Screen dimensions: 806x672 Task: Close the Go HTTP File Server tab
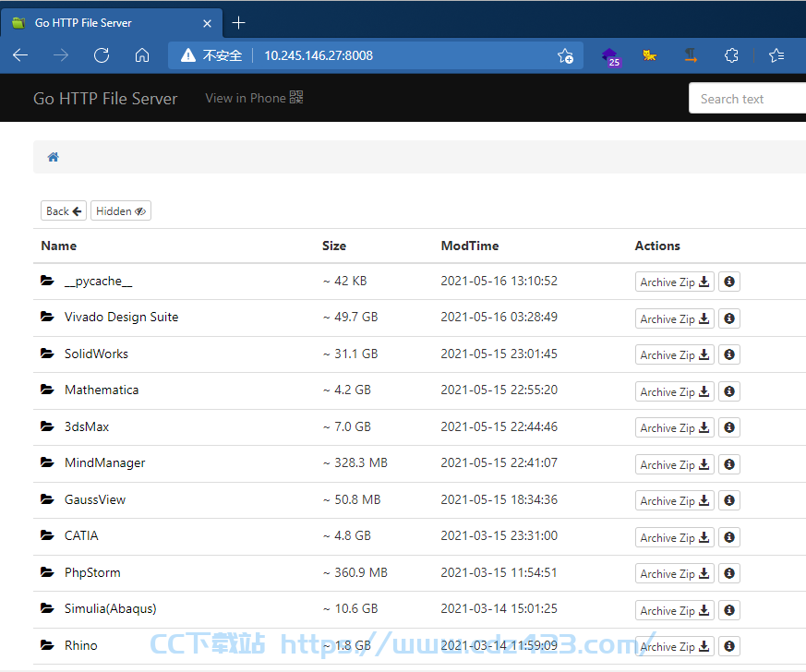(x=207, y=23)
